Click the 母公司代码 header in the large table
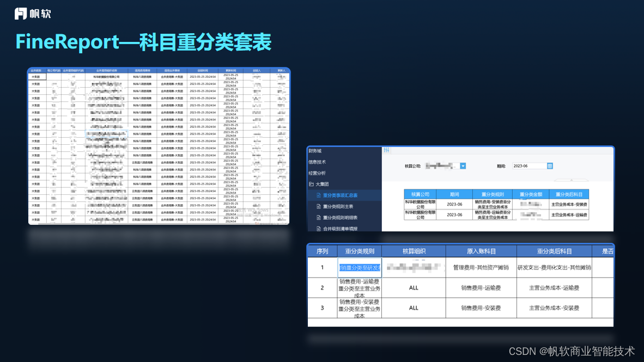Image resolution: width=644 pixels, height=362 pixels. tap(53, 71)
